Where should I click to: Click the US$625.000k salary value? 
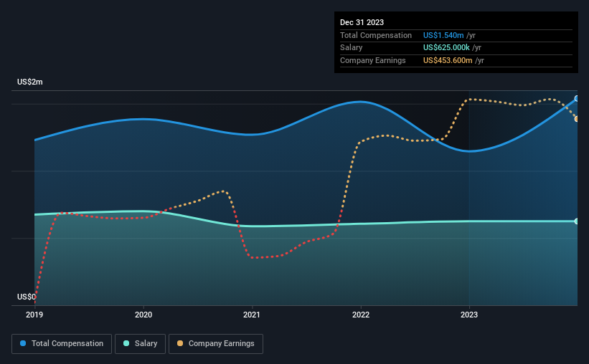point(446,48)
